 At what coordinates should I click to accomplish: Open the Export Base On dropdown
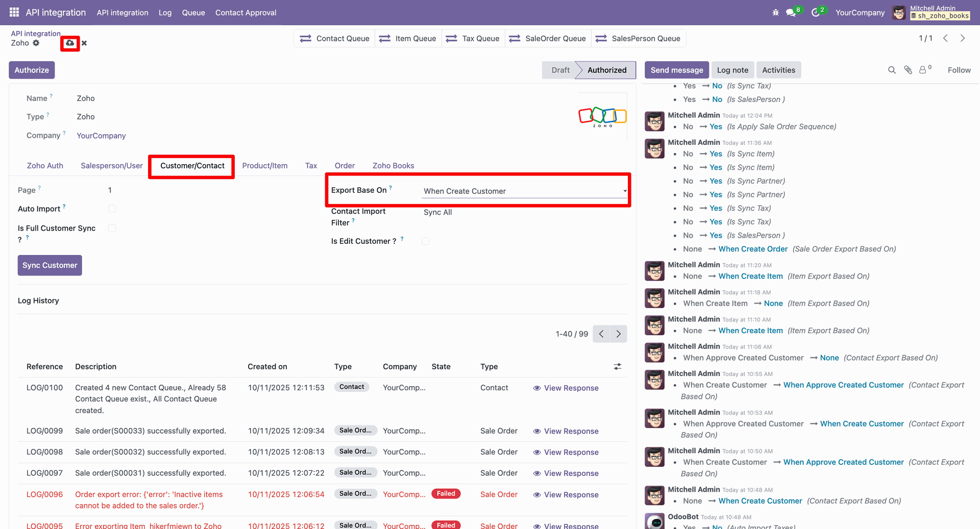(x=525, y=191)
